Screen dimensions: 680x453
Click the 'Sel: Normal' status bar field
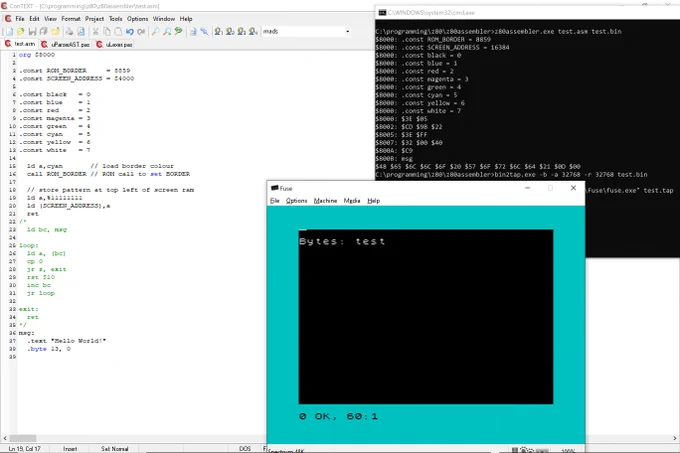[x=115, y=449]
